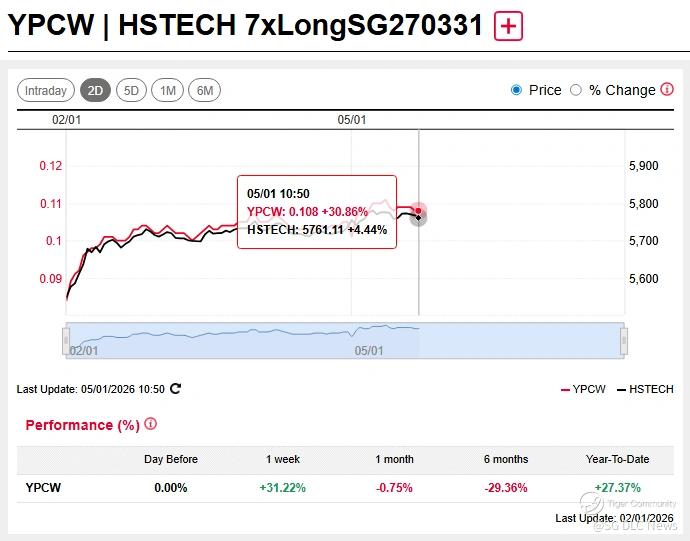Click the 5,600 right axis label
690x541 pixels.
644,279
